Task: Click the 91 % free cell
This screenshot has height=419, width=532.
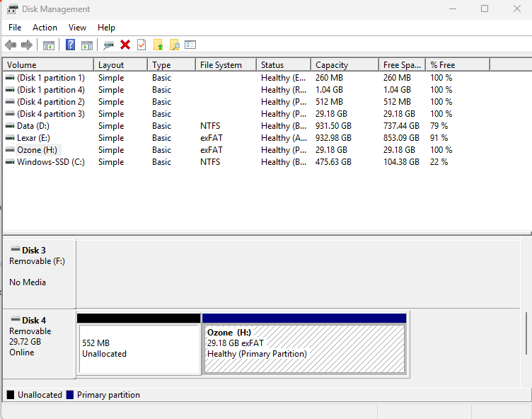Action: (439, 138)
